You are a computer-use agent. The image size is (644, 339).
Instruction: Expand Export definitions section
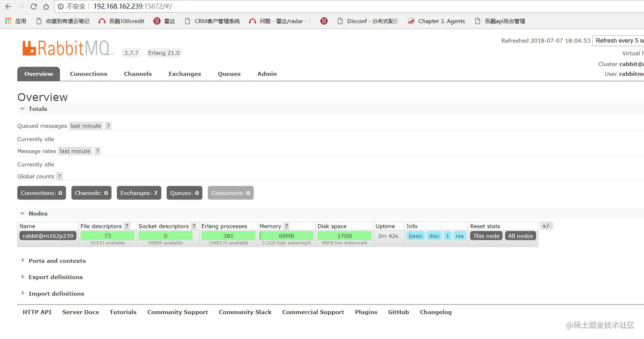52,277
